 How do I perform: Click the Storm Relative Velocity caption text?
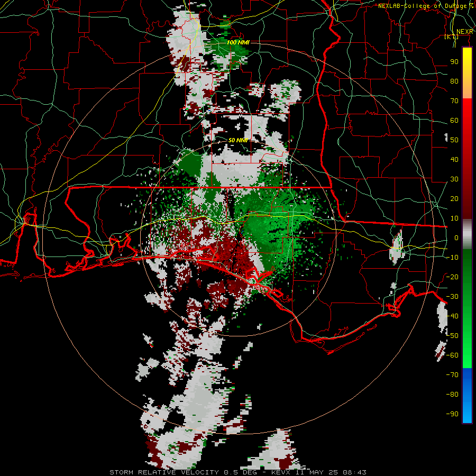pos(238,472)
